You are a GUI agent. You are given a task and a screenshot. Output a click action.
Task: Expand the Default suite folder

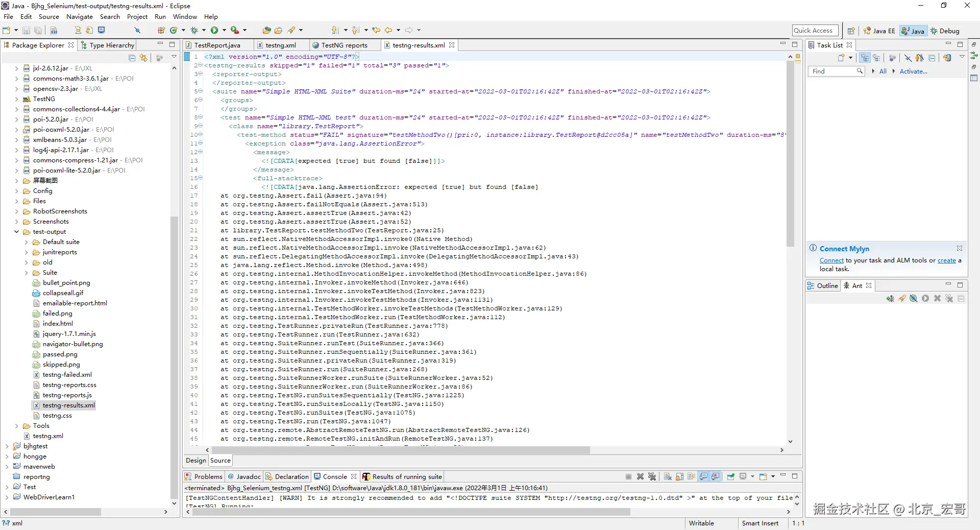(x=27, y=242)
